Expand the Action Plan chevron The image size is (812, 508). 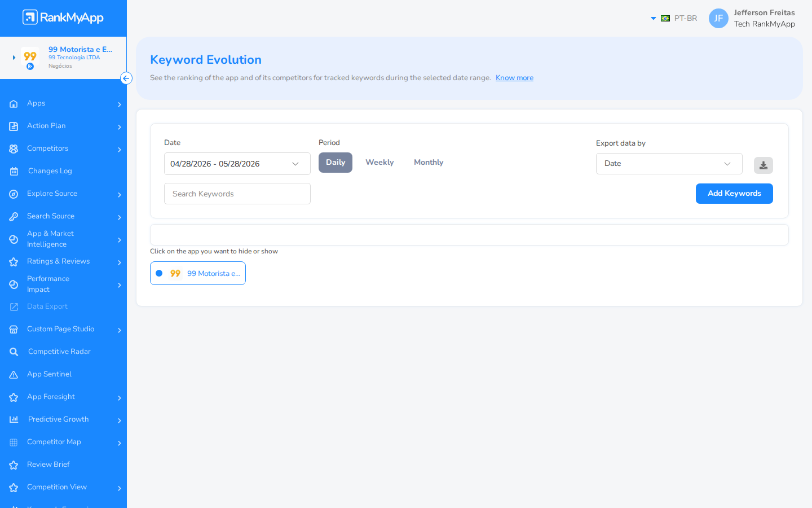[120, 127]
